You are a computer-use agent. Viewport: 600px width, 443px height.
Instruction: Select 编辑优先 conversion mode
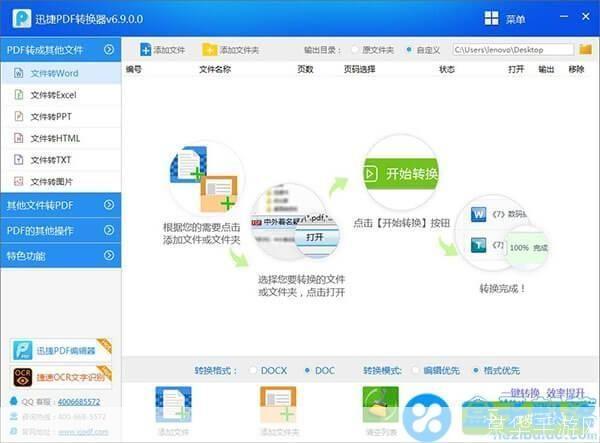pyautogui.click(x=415, y=370)
